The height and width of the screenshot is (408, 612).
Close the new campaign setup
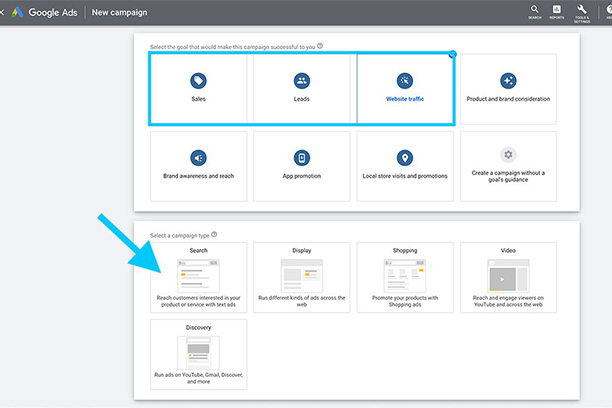[2, 12]
